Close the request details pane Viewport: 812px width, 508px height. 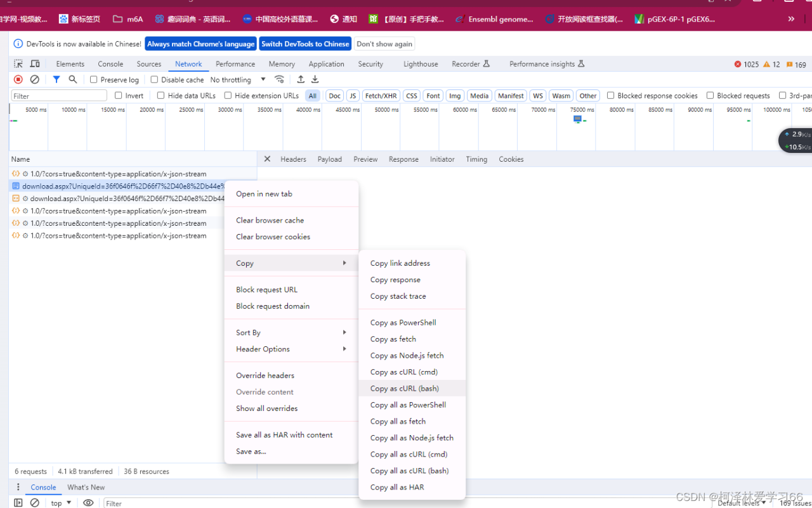[267, 159]
